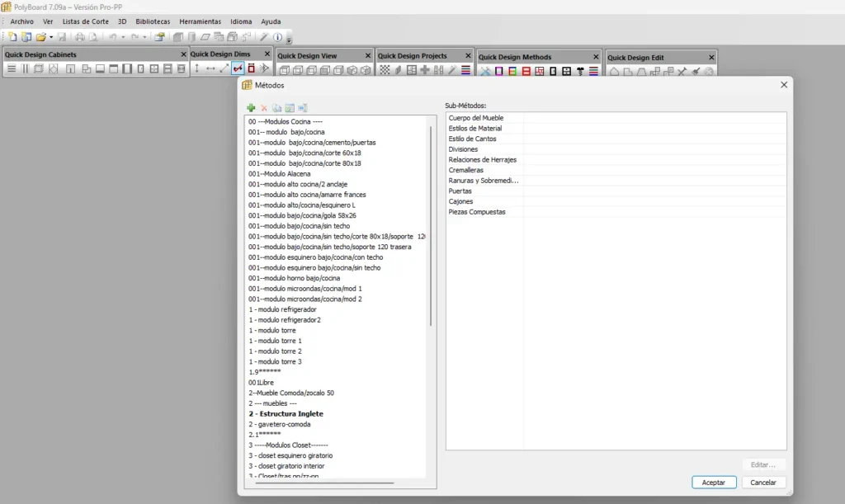Click the crossed tools icon in Quick Design Methods
845x504 pixels.
(486, 71)
